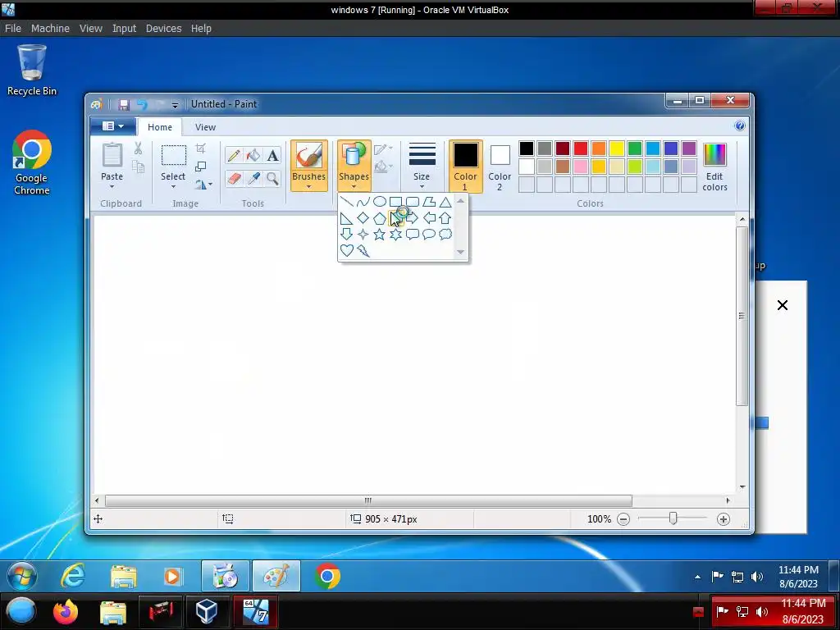Screen dimensions: 840x630
Task: Open Internet Explorer from guest taskbar
Action: [73, 577]
